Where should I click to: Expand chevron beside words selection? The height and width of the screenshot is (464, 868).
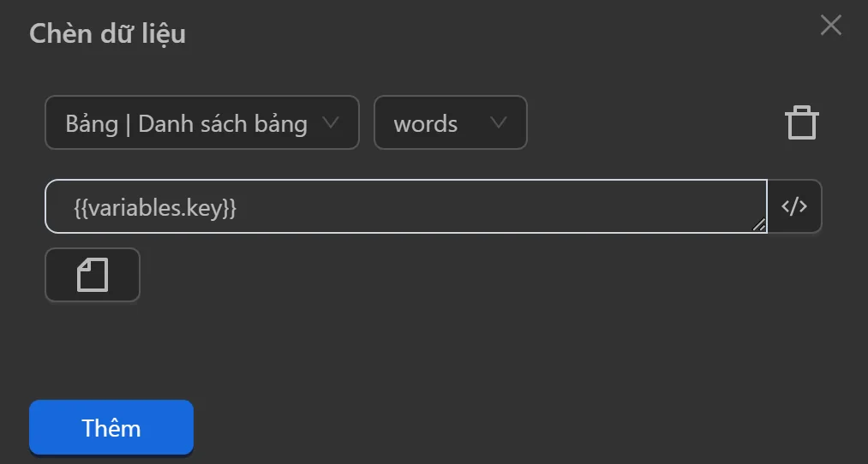pos(498,123)
